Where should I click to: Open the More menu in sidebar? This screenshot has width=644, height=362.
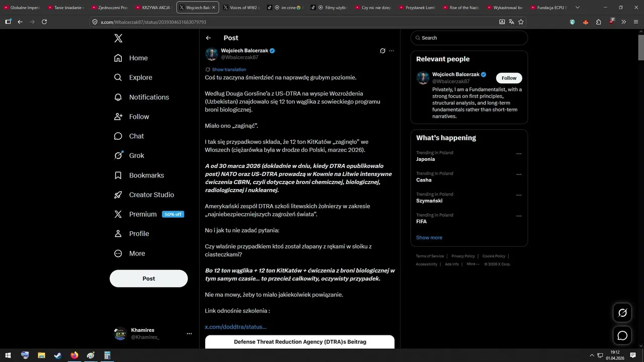129,253
